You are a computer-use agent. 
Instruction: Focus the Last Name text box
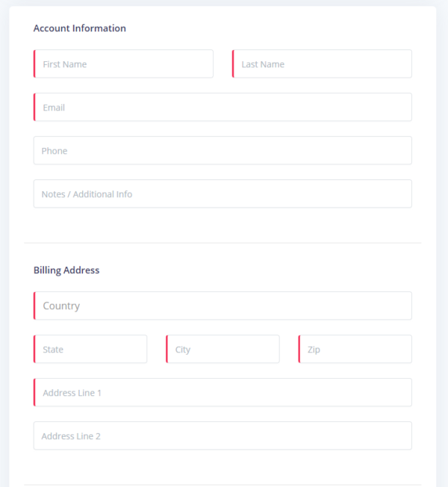pos(323,64)
